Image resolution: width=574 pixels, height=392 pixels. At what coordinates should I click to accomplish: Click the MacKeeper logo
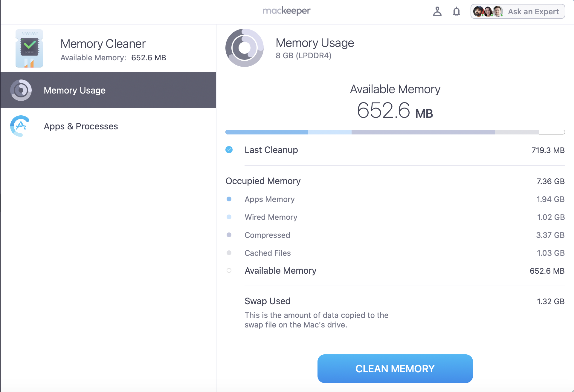click(x=286, y=11)
